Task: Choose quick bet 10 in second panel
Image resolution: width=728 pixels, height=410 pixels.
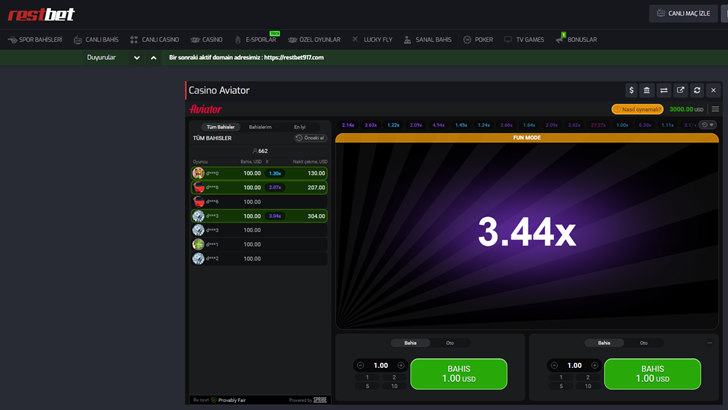Action: (588, 386)
